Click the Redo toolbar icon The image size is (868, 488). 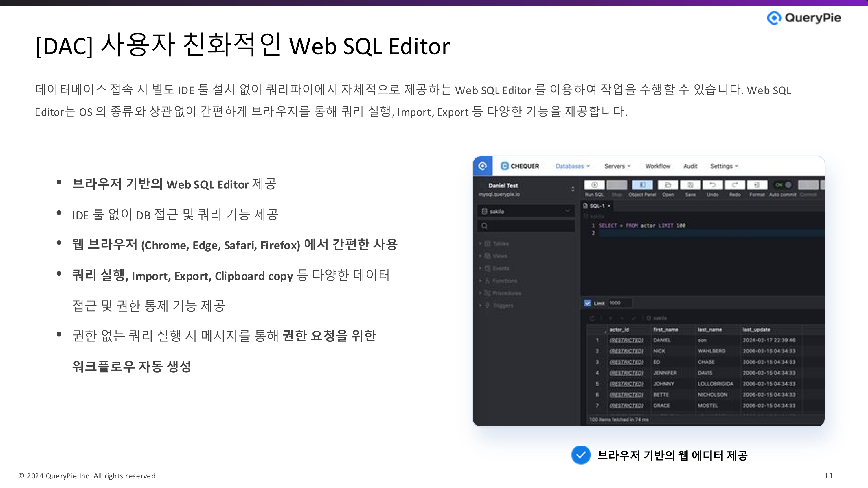click(x=735, y=185)
